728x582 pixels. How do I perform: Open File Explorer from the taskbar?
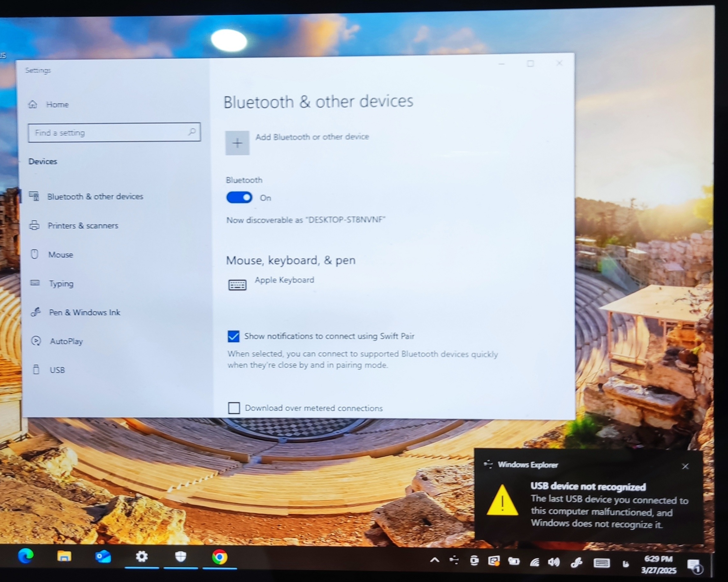tap(64, 556)
